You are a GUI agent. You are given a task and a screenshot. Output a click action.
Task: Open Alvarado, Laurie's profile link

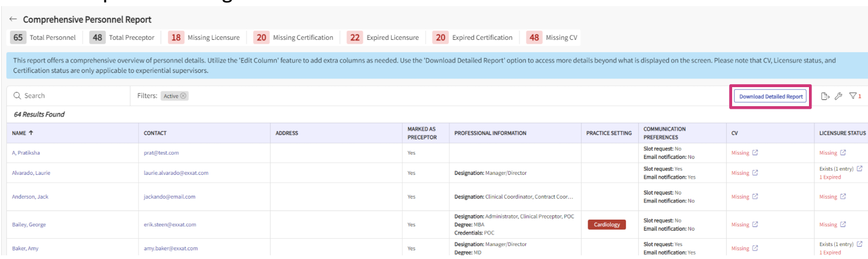(x=31, y=173)
